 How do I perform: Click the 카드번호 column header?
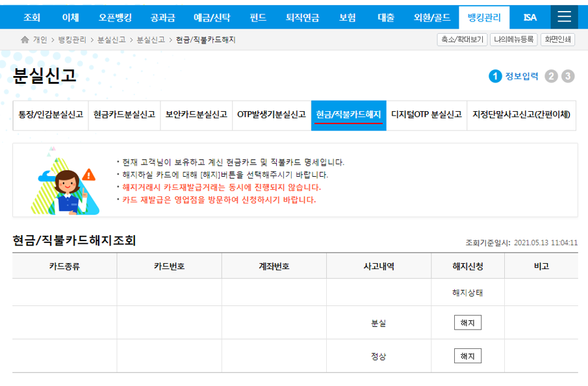[169, 266]
